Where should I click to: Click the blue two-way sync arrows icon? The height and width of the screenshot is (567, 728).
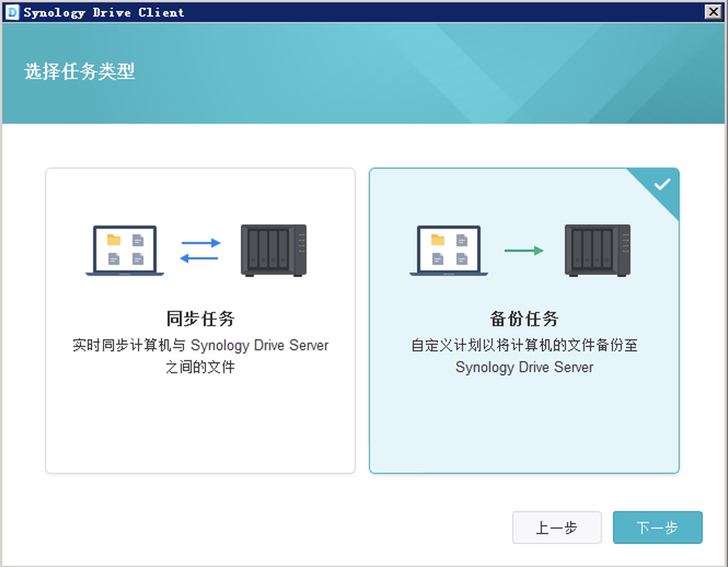point(200,251)
